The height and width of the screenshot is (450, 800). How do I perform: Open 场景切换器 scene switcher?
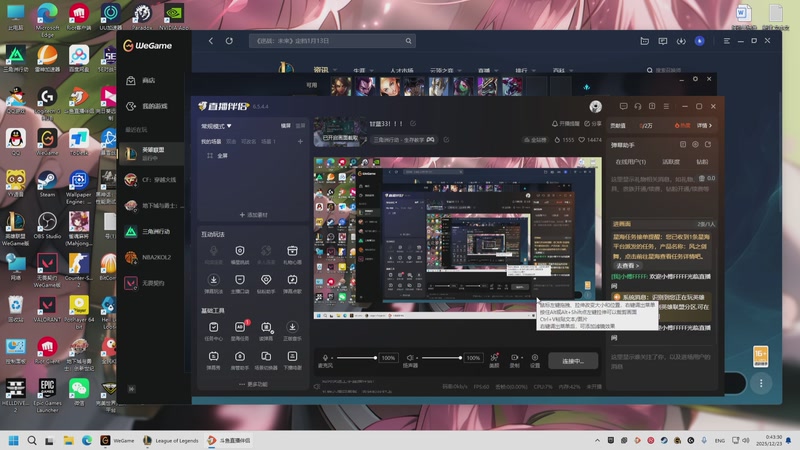click(x=266, y=359)
